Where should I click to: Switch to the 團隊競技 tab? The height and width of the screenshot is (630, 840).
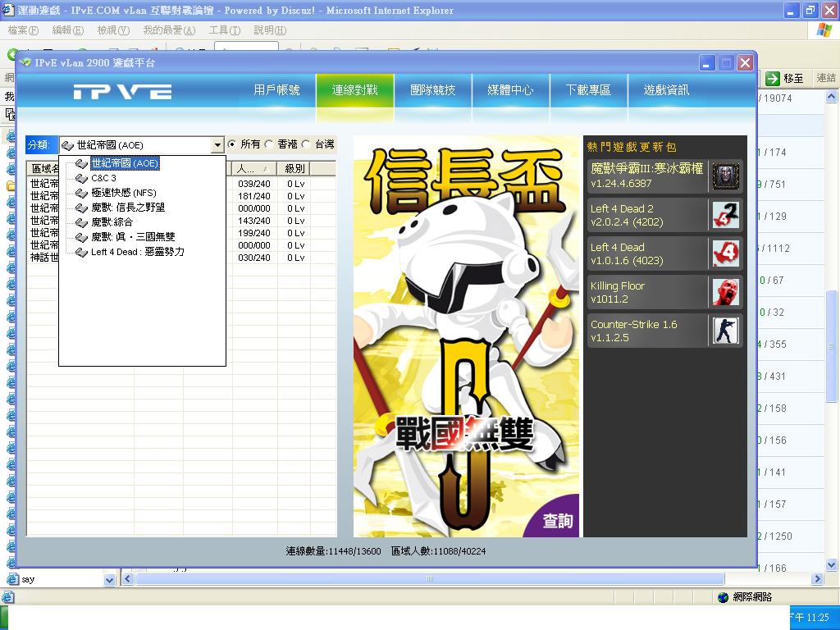point(433,90)
